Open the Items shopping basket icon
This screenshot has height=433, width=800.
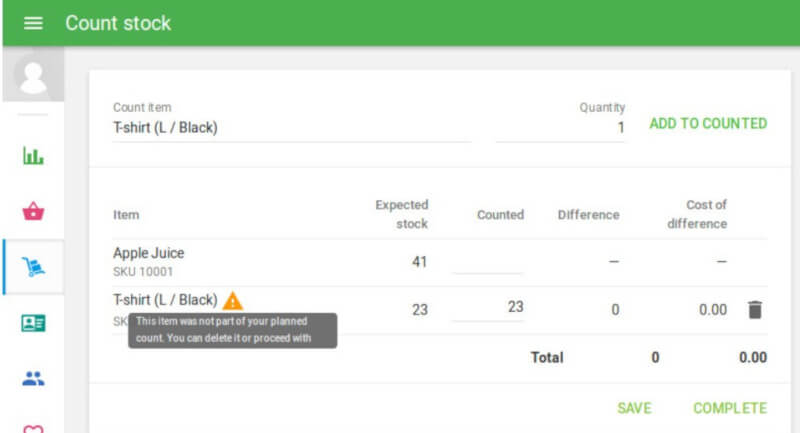coord(33,211)
